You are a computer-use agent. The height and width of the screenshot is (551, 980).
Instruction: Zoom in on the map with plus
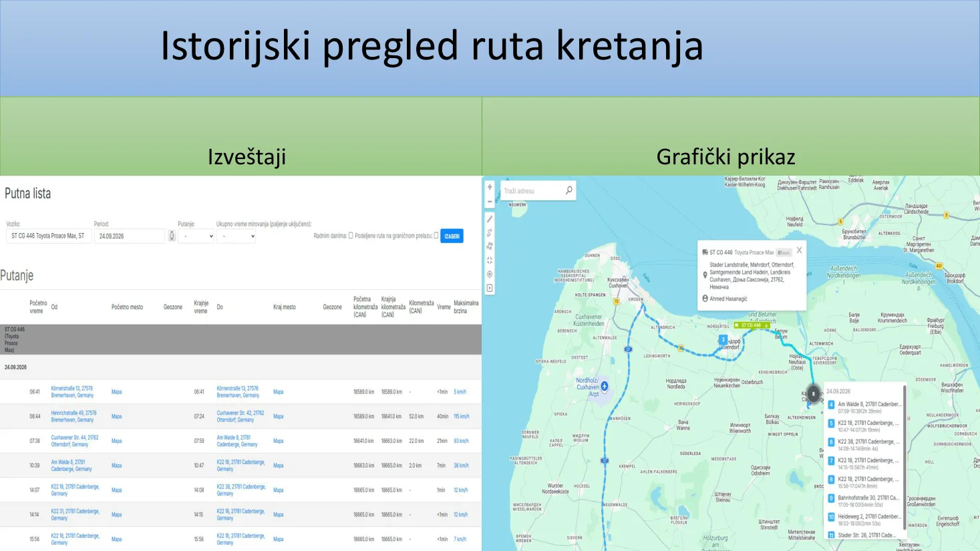(x=490, y=187)
